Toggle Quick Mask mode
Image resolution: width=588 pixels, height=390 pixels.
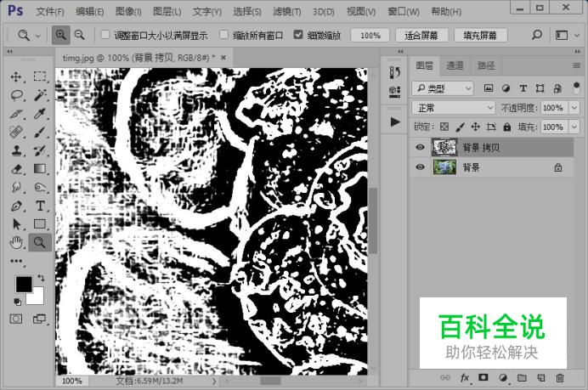point(16,319)
